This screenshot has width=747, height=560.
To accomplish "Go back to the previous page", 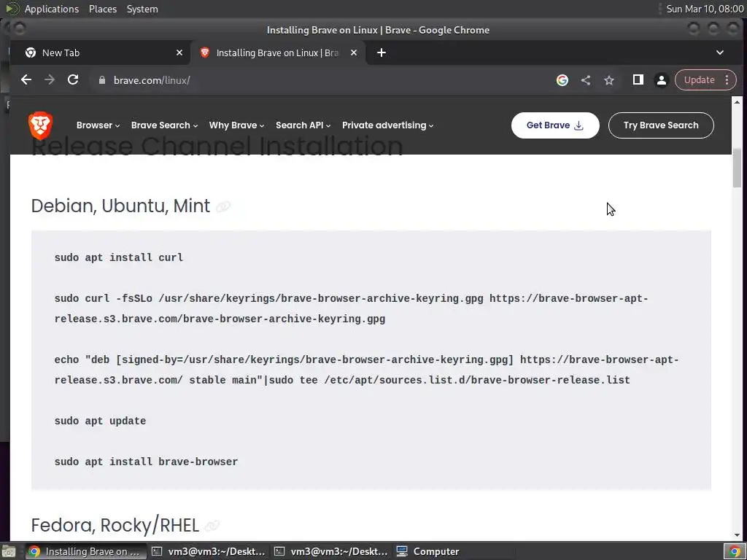I will pos(26,80).
